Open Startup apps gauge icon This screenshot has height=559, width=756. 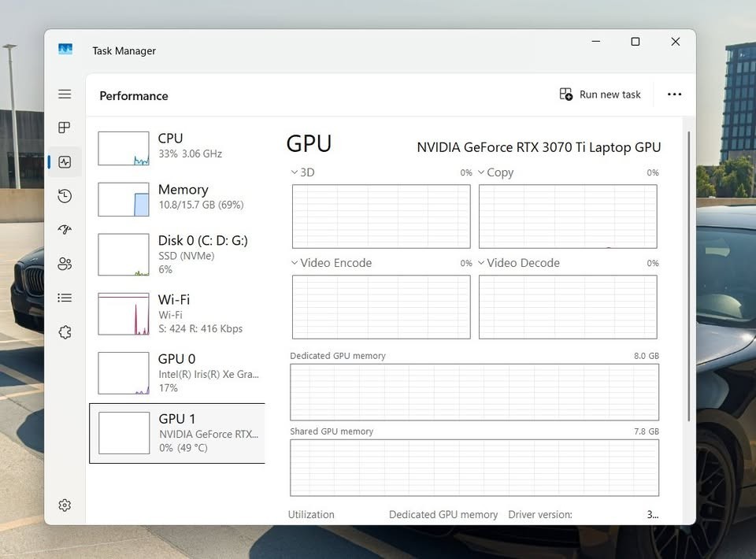(65, 230)
